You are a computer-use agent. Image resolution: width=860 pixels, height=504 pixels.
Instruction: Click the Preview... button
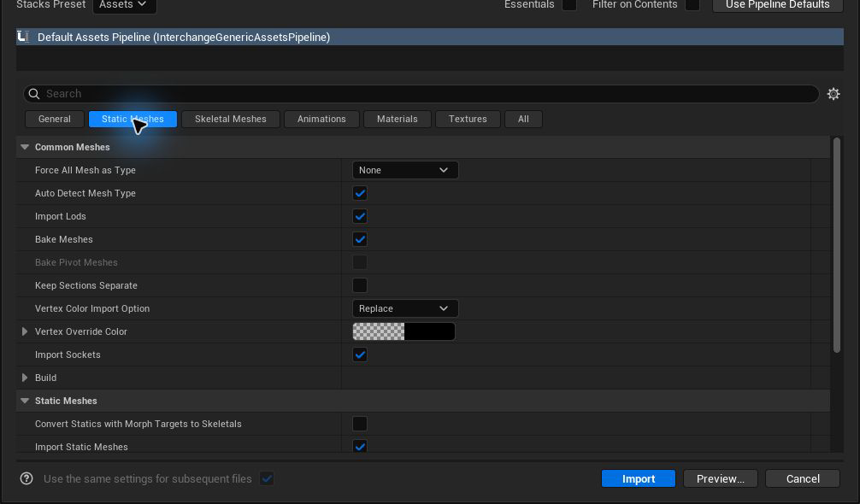[x=720, y=478]
